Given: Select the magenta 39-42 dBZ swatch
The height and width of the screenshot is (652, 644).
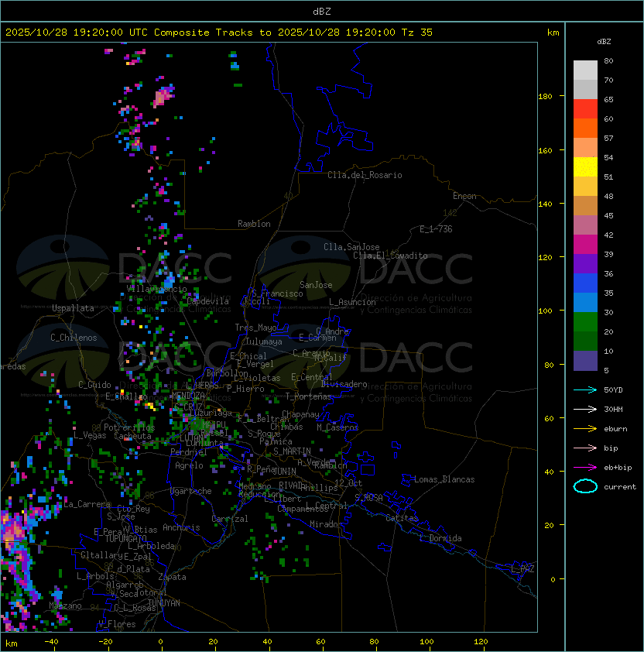Looking at the screenshot, I should click(585, 245).
